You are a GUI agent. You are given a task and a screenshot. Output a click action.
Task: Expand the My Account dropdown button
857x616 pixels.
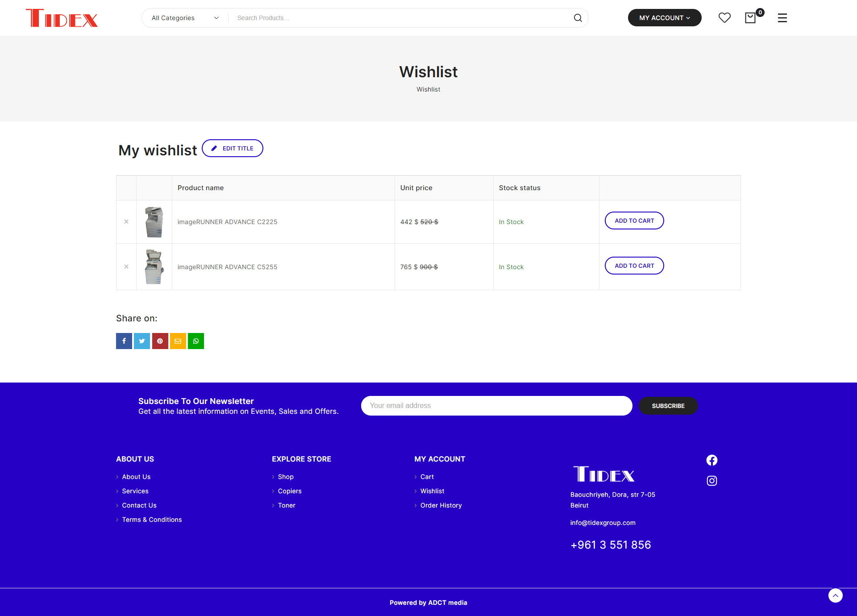pos(664,18)
